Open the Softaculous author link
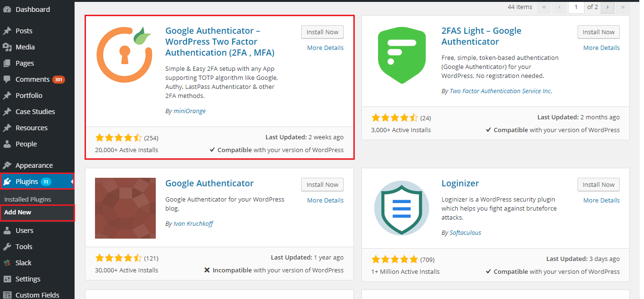Screen dimensions: 644x299 tap(465, 233)
